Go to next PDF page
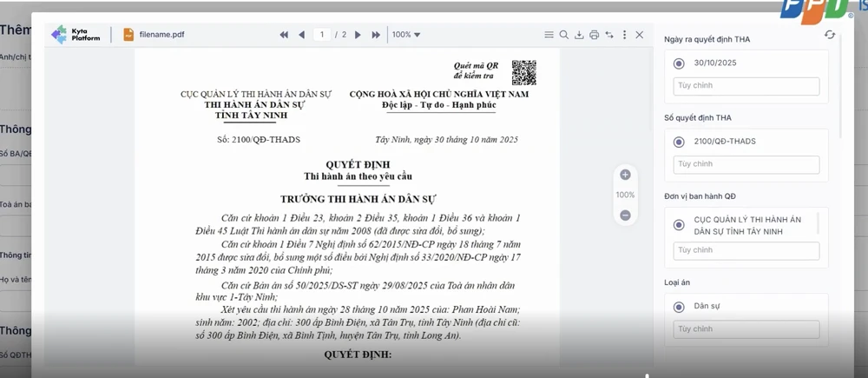868x378 pixels. 360,35
